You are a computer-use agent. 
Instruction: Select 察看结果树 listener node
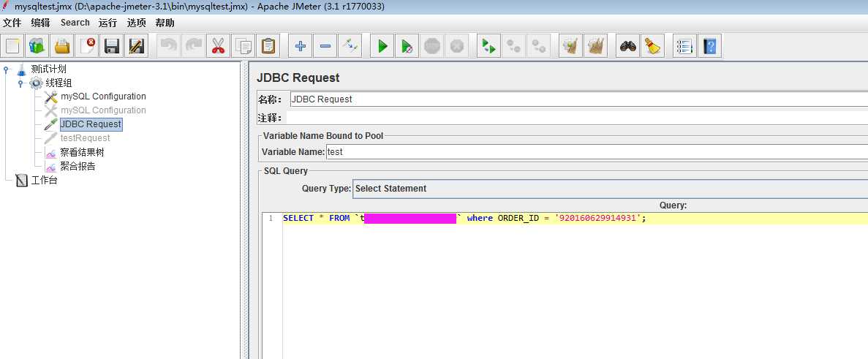[x=82, y=152]
